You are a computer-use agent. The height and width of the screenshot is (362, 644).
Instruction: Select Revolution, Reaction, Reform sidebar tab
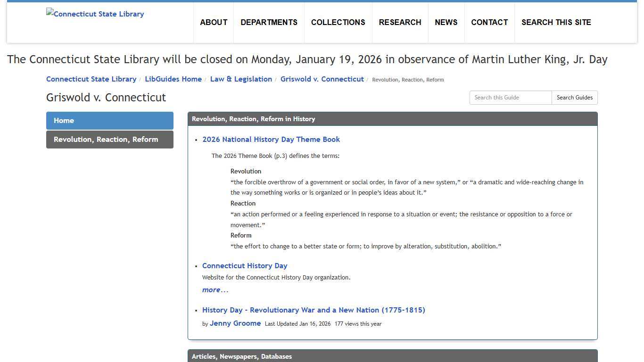[x=110, y=140]
